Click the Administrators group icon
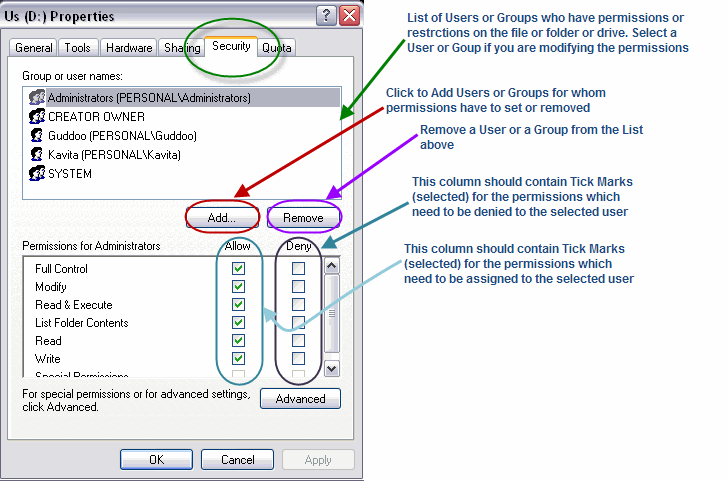728x481 pixels. (37, 98)
